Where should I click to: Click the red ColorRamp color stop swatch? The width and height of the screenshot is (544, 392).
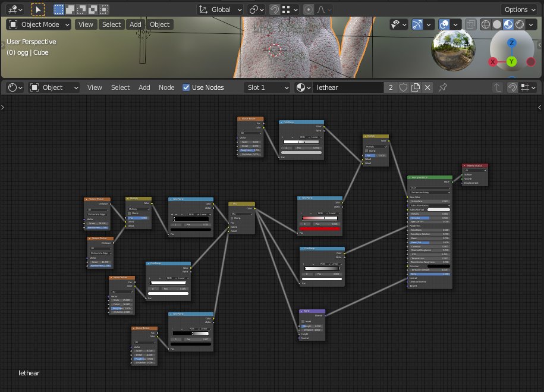point(320,229)
